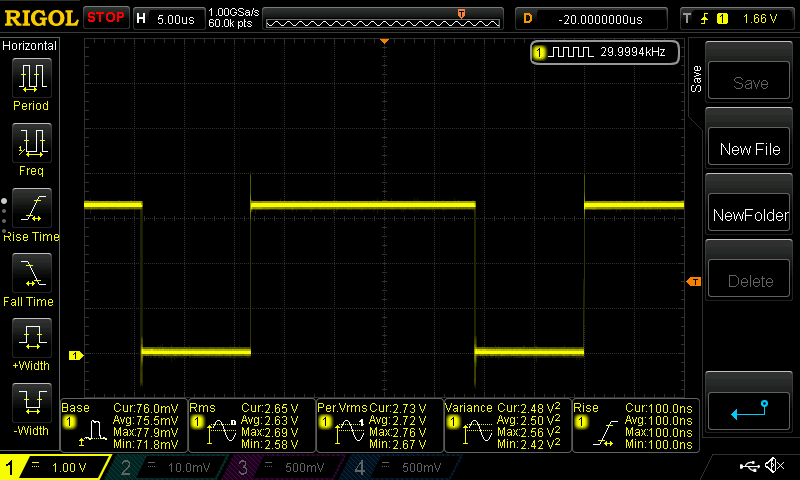Click the STOP run status indicator
Image resolution: width=800 pixels, height=480 pixels.
[x=106, y=17]
